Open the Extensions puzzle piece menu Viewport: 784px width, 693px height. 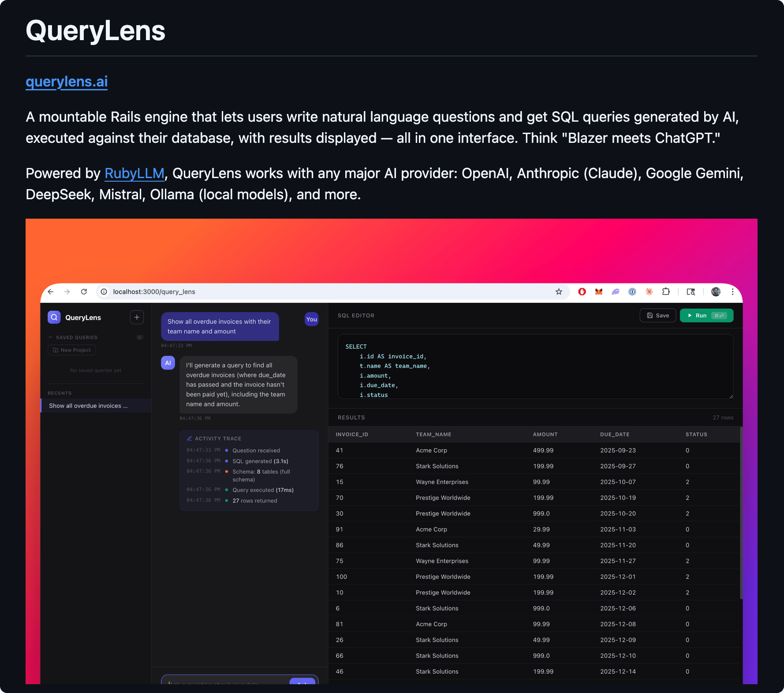click(666, 292)
